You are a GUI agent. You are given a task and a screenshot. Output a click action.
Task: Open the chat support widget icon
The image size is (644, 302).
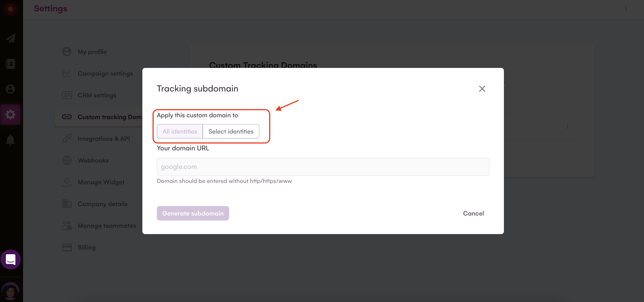tap(10, 259)
